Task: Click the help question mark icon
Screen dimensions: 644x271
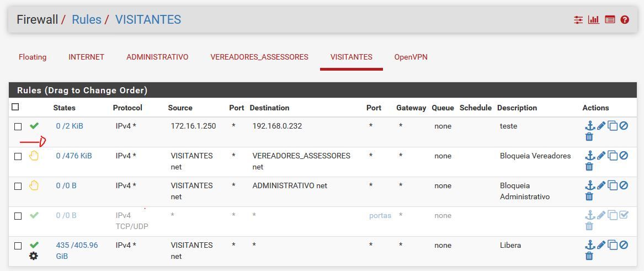Action: coord(625,20)
